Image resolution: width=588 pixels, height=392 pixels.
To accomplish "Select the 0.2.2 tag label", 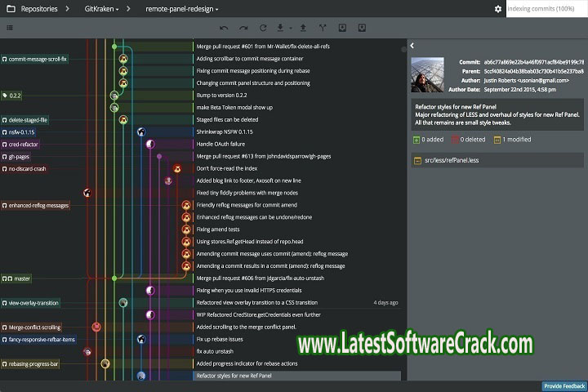I will (x=13, y=96).
